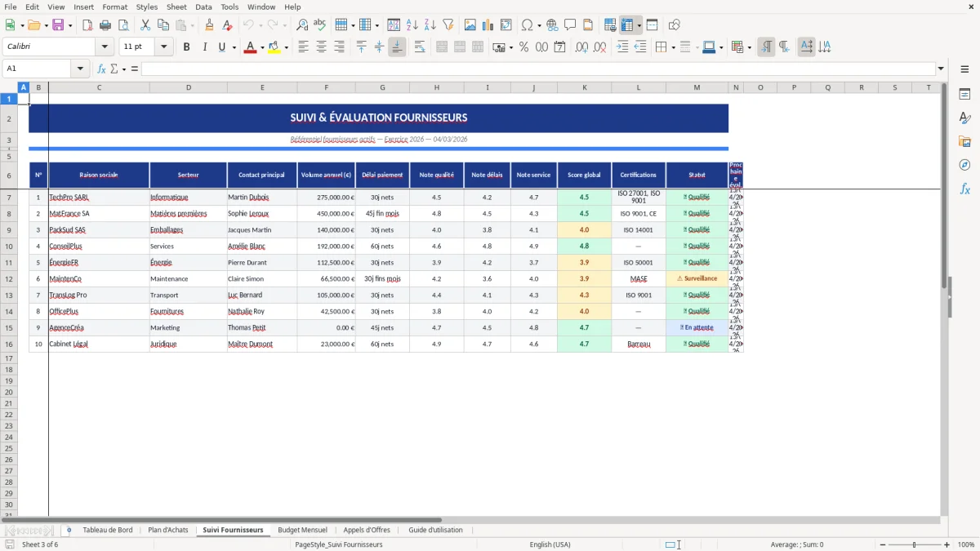Click English (USA) language in status bar
Image resolution: width=980 pixels, height=551 pixels.
(x=550, y=544)
